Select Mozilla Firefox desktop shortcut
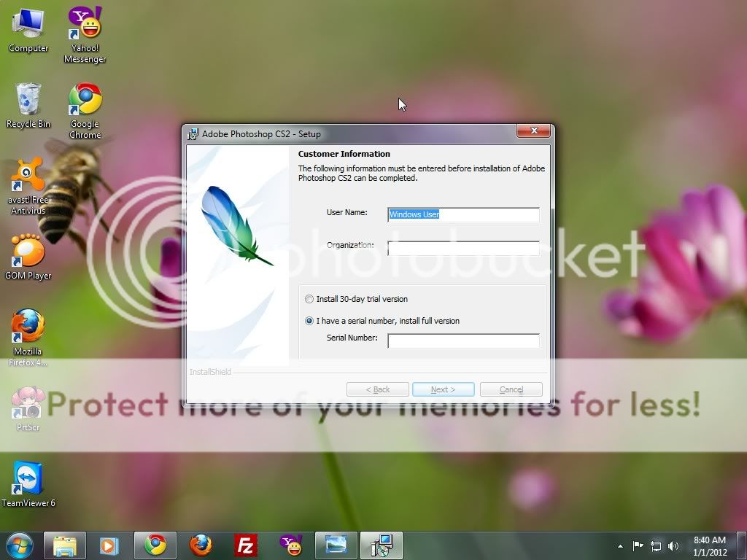Screen dimensions: 747x560 (x=28, y=338)
